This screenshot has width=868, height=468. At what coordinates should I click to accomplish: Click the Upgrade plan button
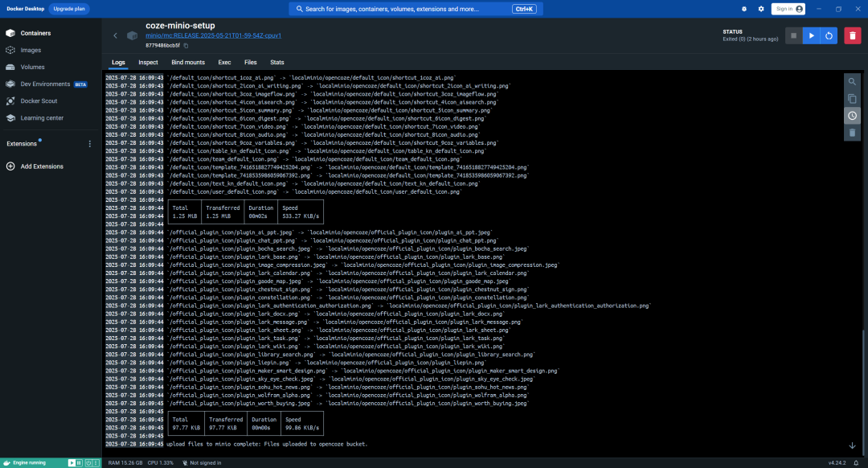tap(69, 9)
